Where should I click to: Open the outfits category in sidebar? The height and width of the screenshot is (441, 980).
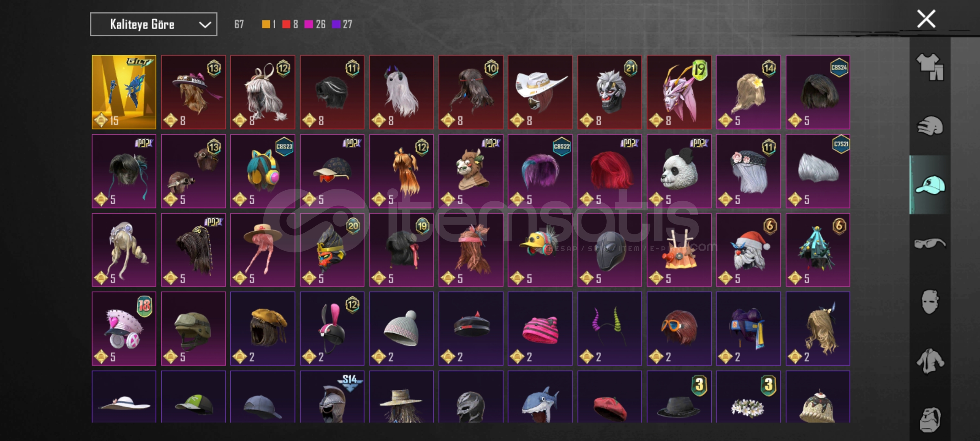[930, 67]
